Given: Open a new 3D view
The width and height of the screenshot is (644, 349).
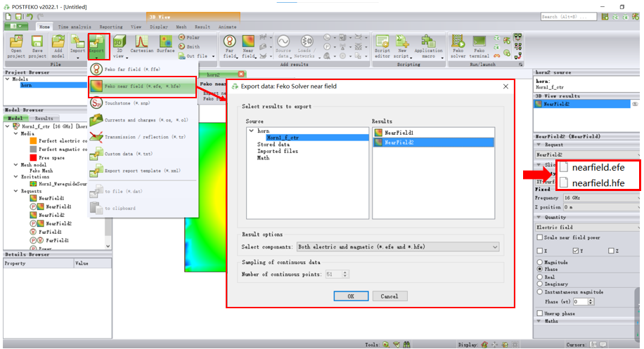Looking at the screenshot, I should 119,46.
